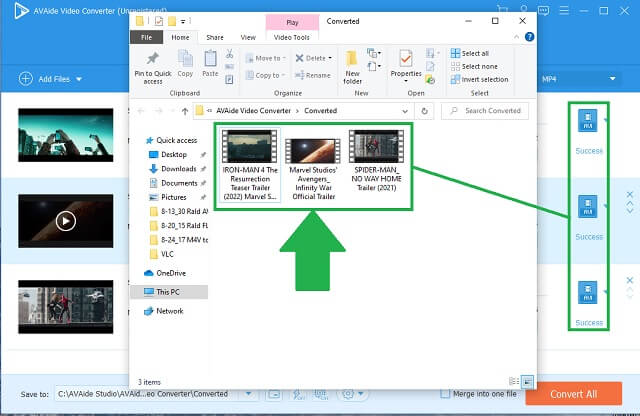The height and width of the screenshot is (416, 640).
Task: Click the Explorer Help question icon
Action: pos(529,37)
